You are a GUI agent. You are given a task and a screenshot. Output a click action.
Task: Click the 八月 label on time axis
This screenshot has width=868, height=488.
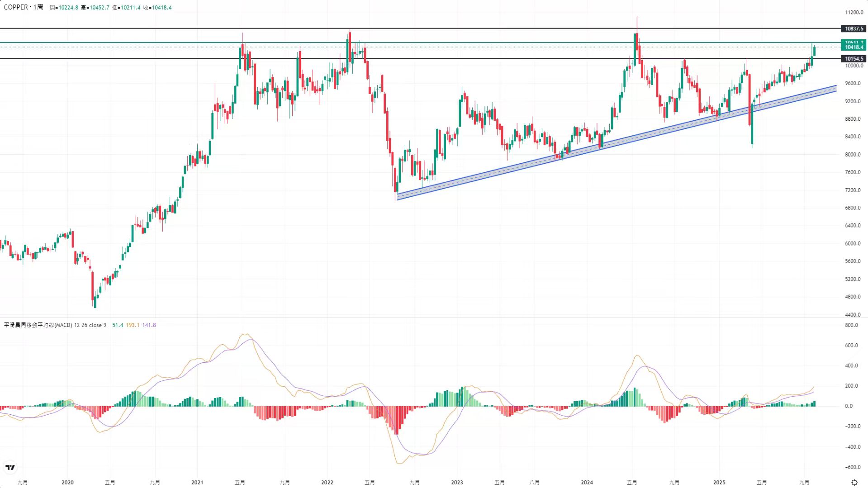(534, 483)
